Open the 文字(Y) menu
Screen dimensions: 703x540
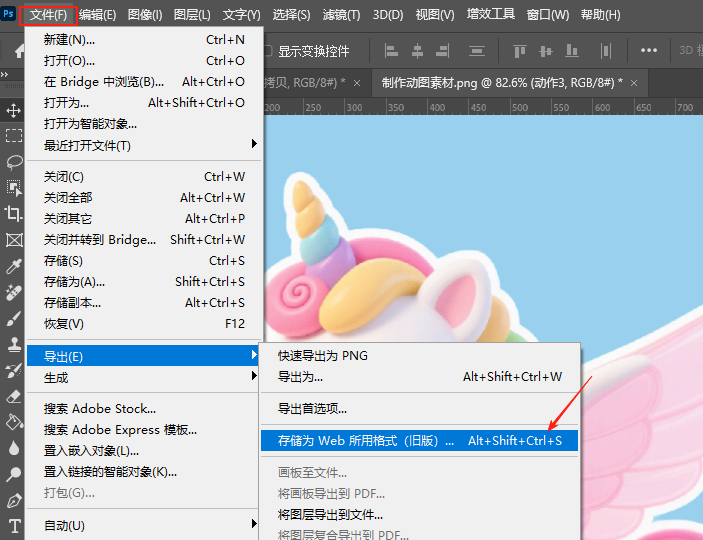click(x=241, y=15)
